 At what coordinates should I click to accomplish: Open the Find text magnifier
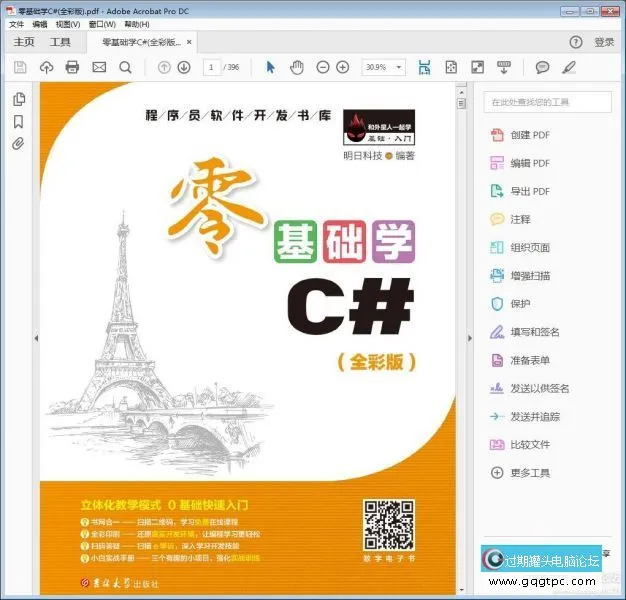125,67
